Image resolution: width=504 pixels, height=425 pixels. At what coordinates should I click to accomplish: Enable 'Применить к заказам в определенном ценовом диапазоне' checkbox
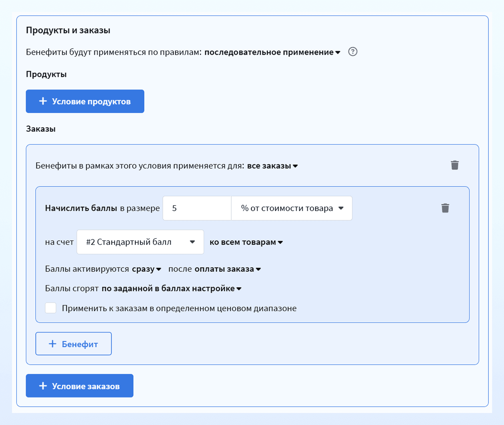click(x=51, y=308)
